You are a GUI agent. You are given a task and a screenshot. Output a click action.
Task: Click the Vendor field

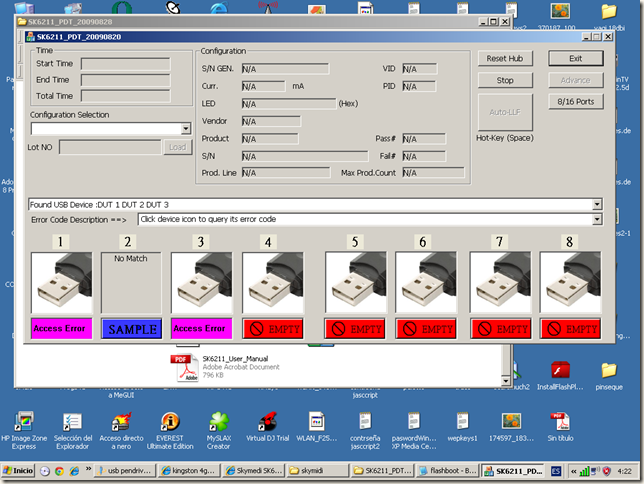(x=271, y=121)
